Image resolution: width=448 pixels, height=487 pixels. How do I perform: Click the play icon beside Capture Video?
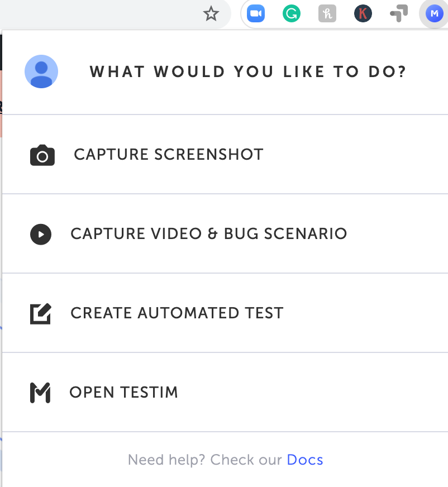point(40,234)
